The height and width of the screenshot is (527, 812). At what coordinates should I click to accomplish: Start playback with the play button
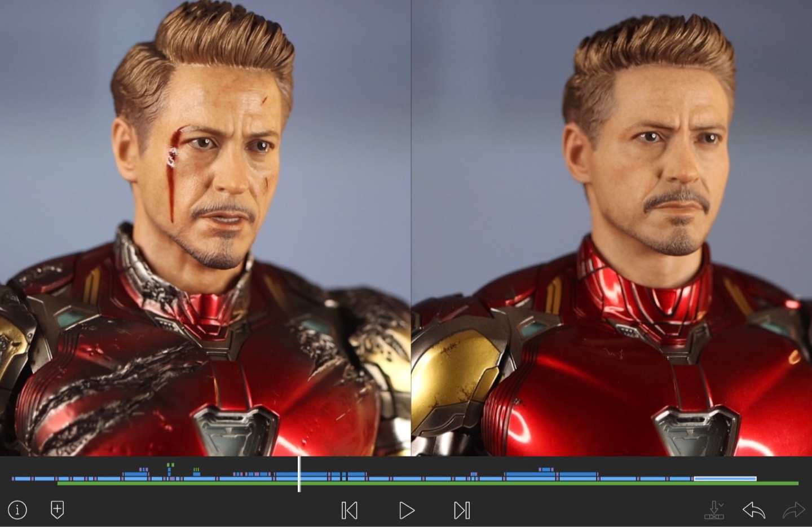(x=407, y=511)
